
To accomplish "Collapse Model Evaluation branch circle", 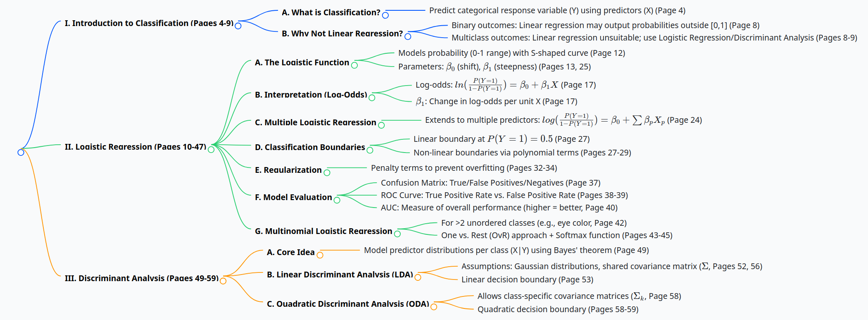I will click(x=337, y=200).
